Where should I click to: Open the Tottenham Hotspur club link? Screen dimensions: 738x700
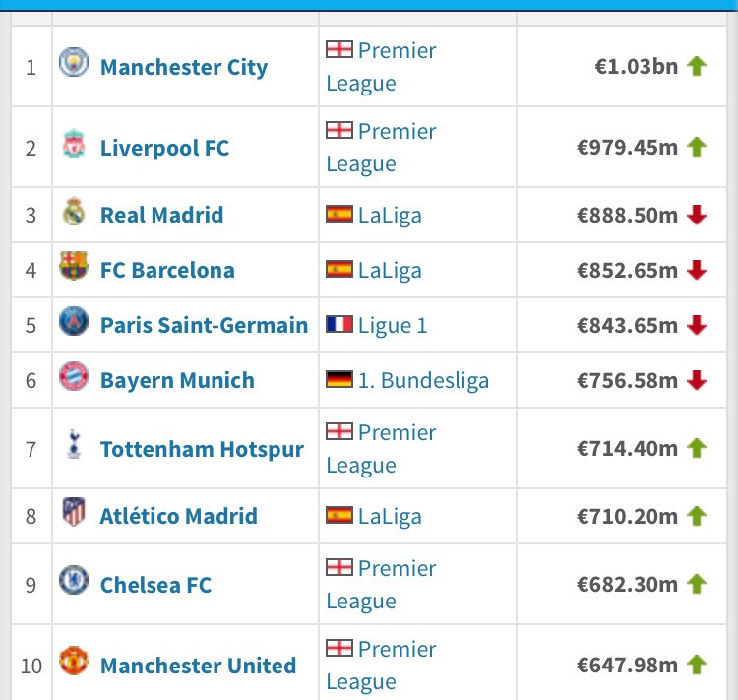click(x=202, y=449)
